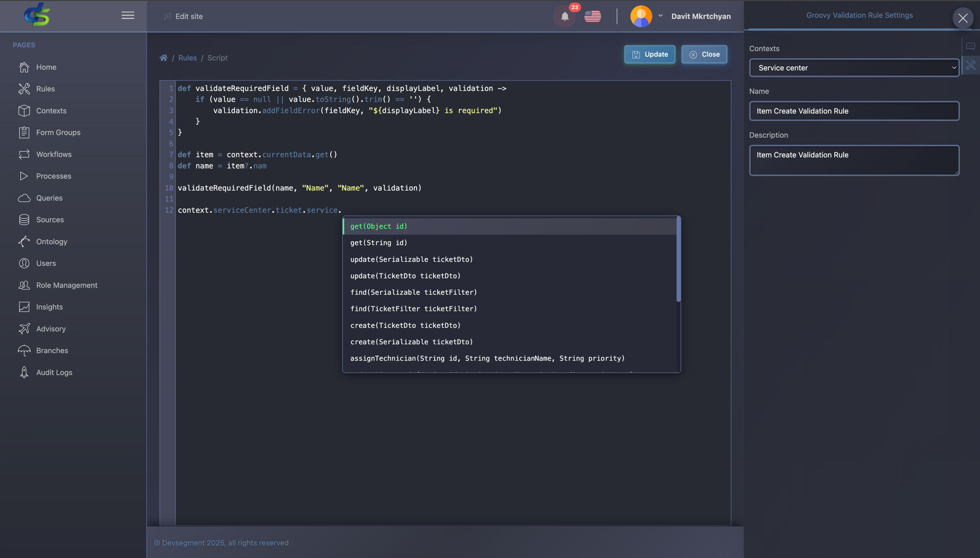Image resolution: width=980 pixels, height=558 pixels.
Task: Open the notification bell showing 23 alerts
Action: 565,16
